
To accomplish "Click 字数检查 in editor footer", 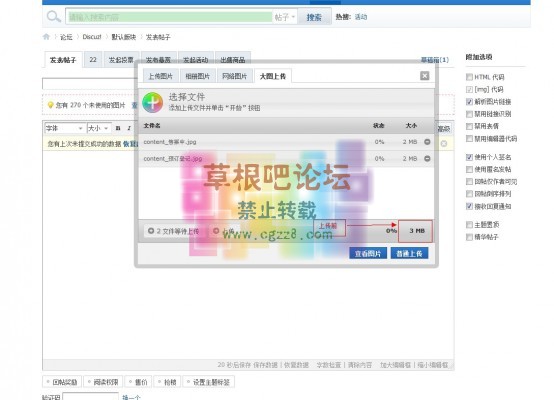I will [x=329, y=365].
